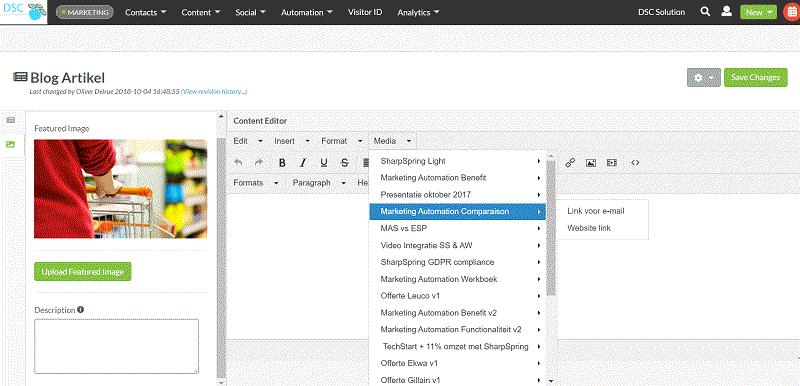
Task: Click the MARKETING mode pill
Action: 84,12
